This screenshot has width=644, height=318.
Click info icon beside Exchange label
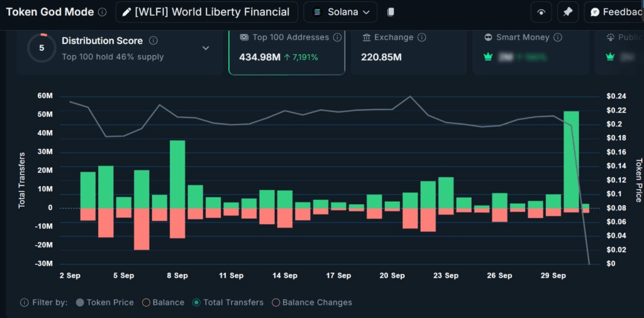click(421, 38)
